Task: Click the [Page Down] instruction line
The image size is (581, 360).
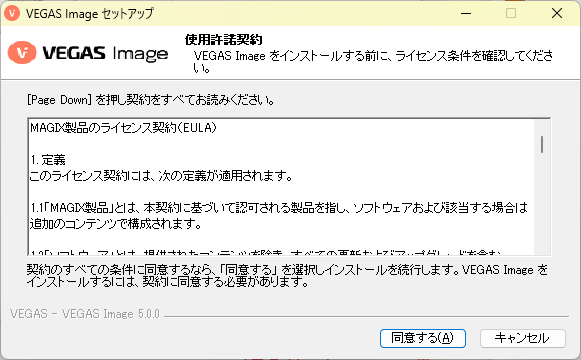Action: pyautogui.click(x=151, y=100)
